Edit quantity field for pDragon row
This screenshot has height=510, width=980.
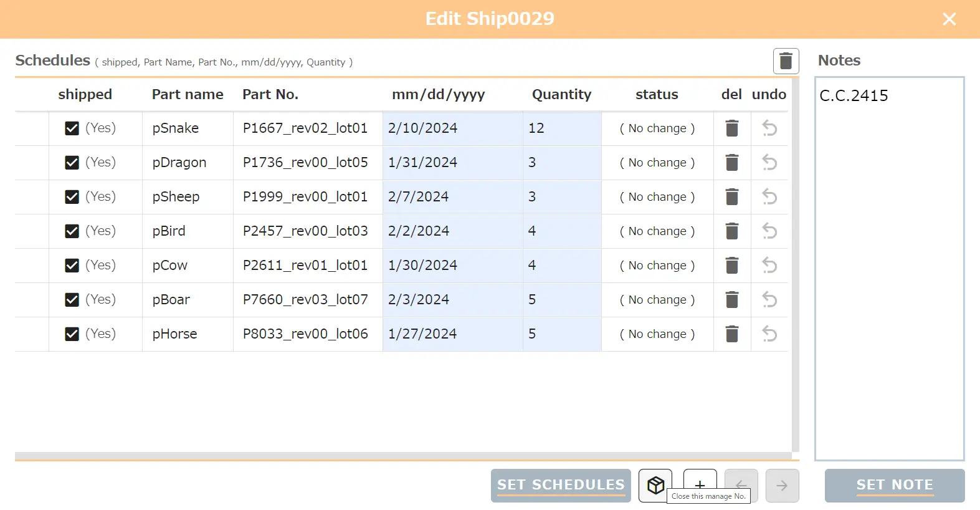[x=561, y=163]
